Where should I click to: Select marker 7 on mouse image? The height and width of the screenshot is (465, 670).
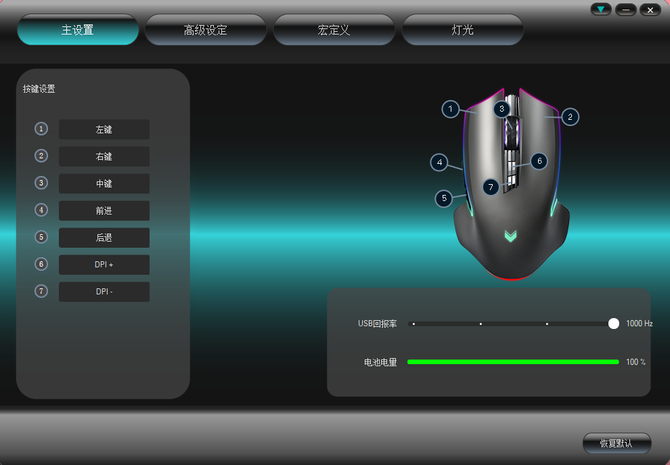tap(491, 187)
